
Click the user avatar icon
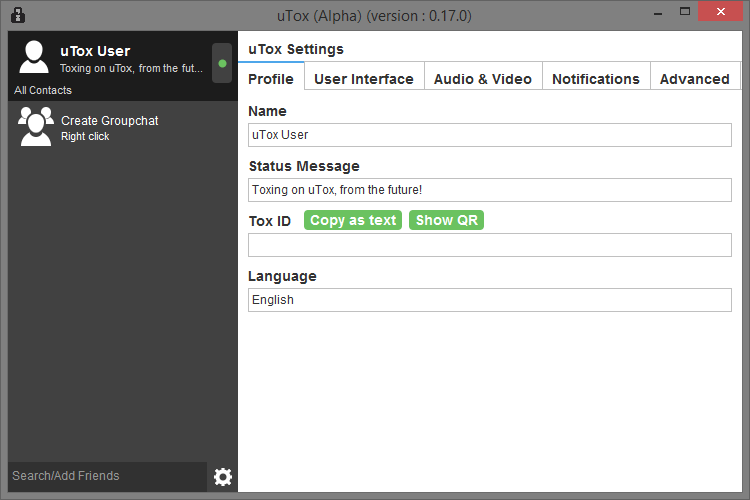tap(33, 57)
